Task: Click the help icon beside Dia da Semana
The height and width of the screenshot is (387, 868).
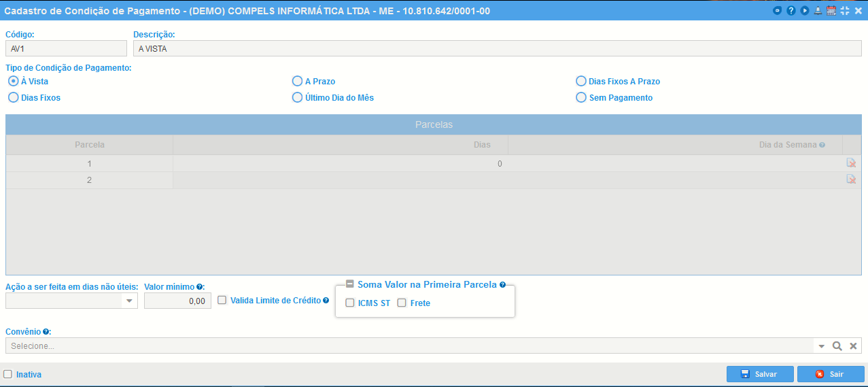Action: click(x=822, y=145)
